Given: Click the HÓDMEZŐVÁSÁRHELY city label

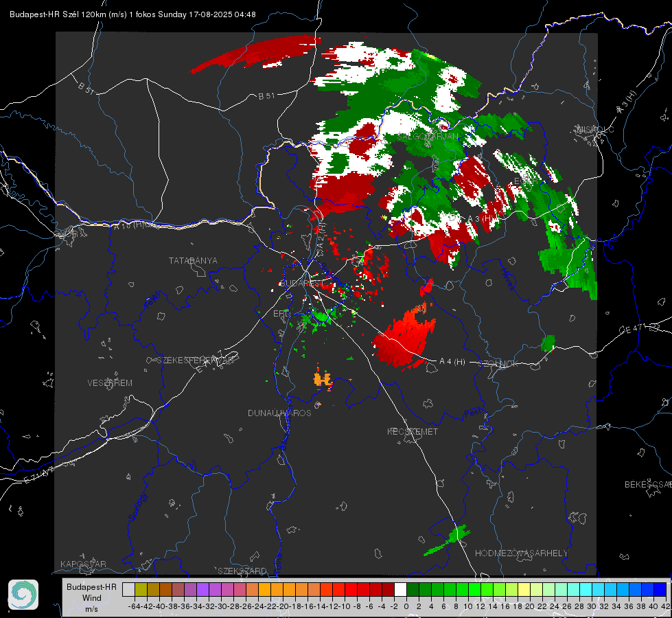Looking at the screenshot, I should pos(521,553).
